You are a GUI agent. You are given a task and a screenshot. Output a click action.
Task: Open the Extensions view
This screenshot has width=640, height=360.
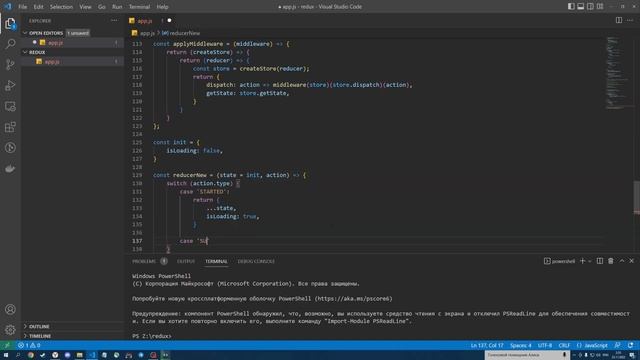click(x=10, y=127)
